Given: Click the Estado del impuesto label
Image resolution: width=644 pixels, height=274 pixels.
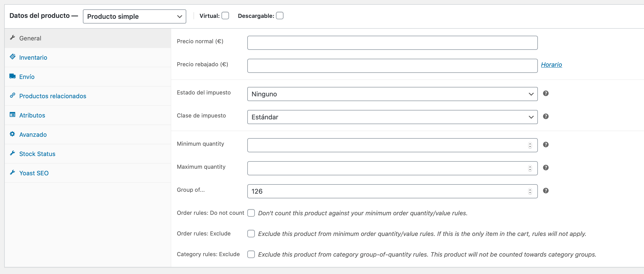Looking at the screenshot, I should point(204,93).
